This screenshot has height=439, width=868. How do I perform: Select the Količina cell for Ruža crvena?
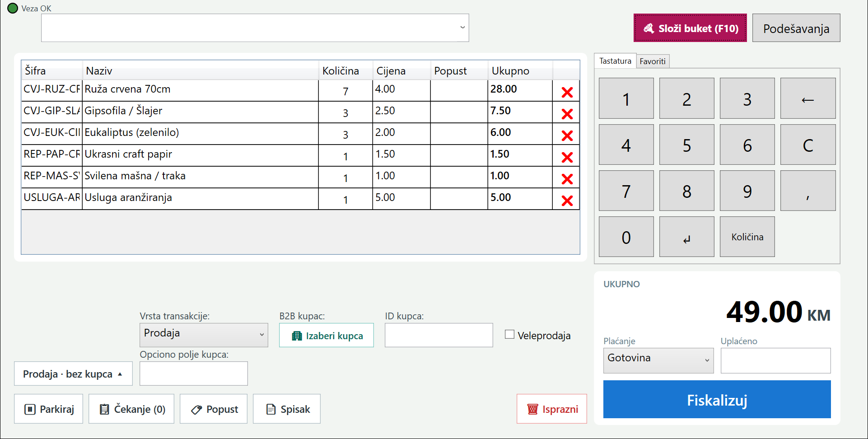click(x=345, y=91)
